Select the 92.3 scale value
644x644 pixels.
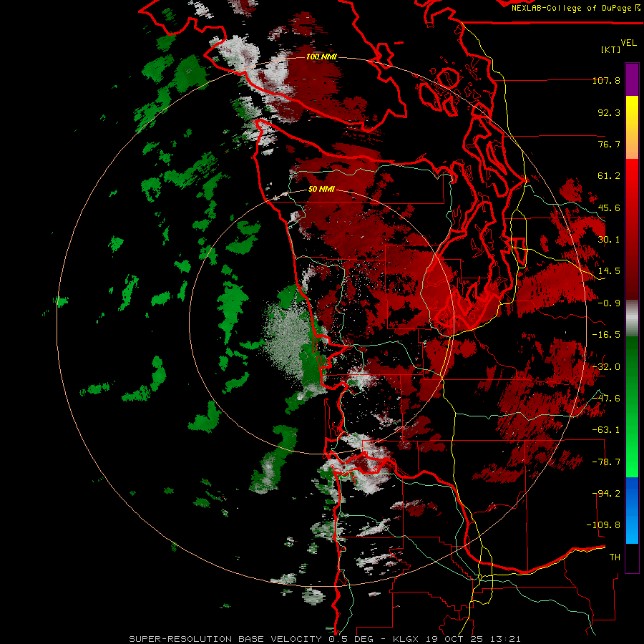click(x=609, y=112)
